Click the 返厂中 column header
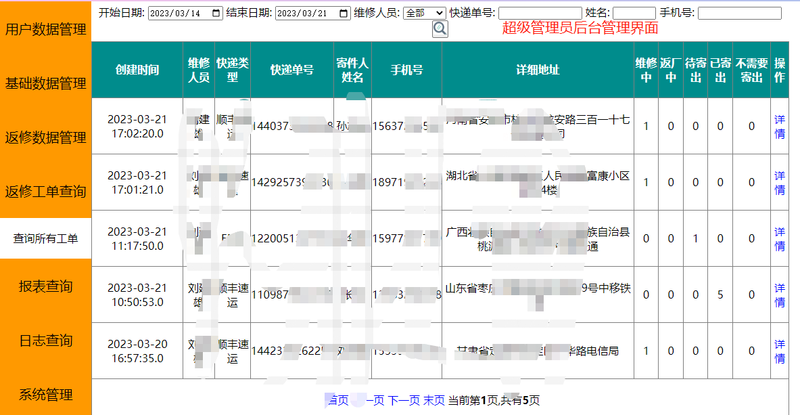 (x=671, y=70)
